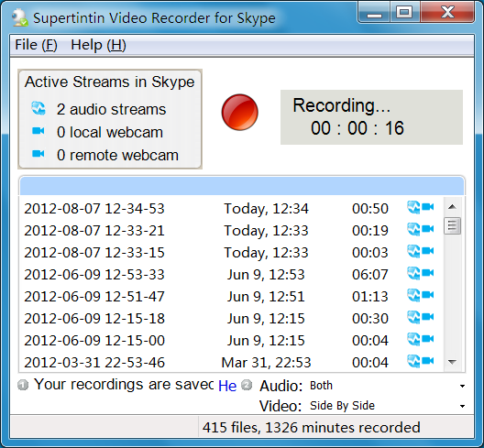Click the local webcam camera icon
This screenshot has width=484, height=448.
pos(38,131)
